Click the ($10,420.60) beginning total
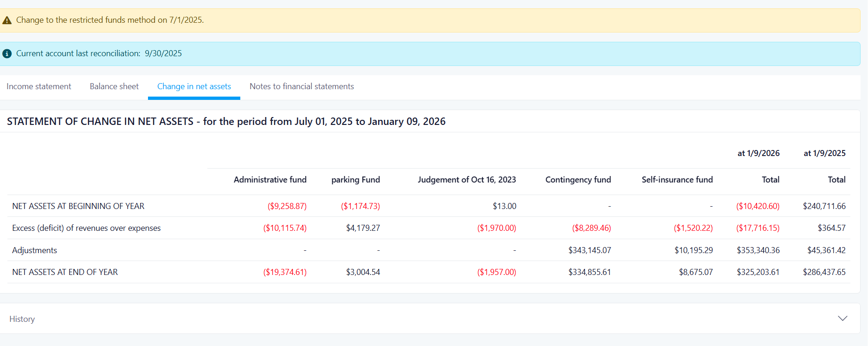 [x=758, y=206]
